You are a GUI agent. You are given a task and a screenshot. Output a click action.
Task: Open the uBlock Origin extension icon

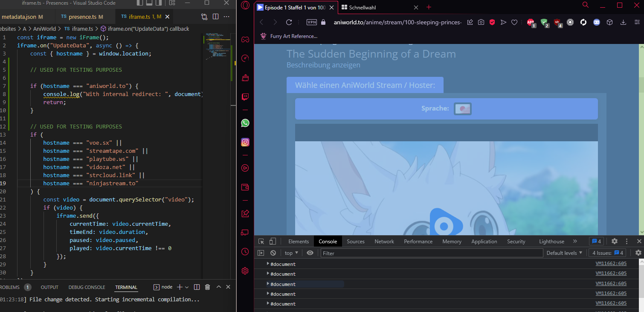point(558,23)
